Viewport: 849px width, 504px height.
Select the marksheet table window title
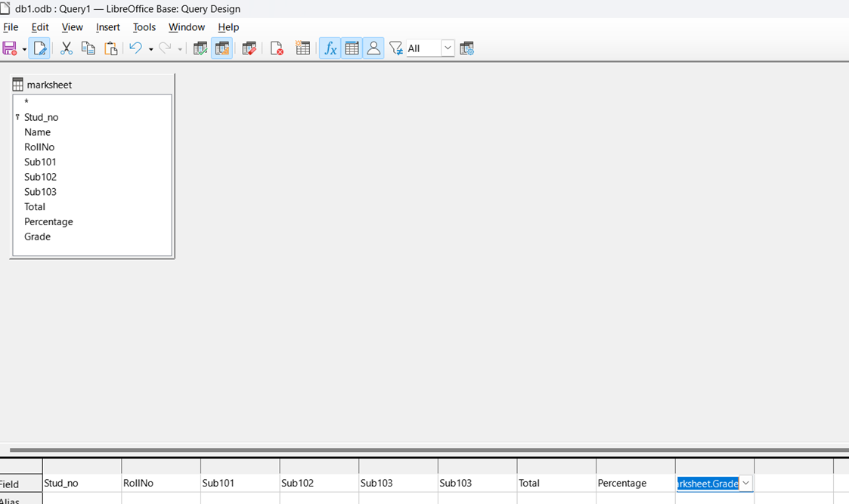point(49,85)
